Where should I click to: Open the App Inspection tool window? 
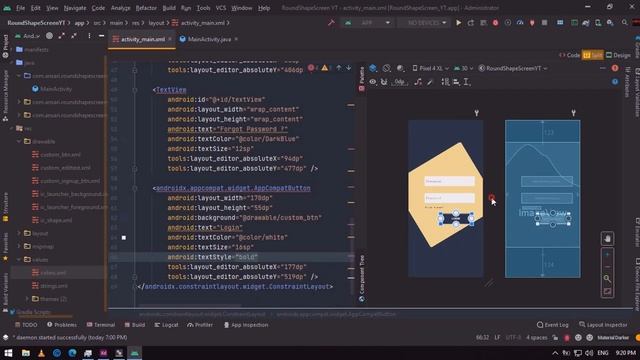[x=246, y=325]
